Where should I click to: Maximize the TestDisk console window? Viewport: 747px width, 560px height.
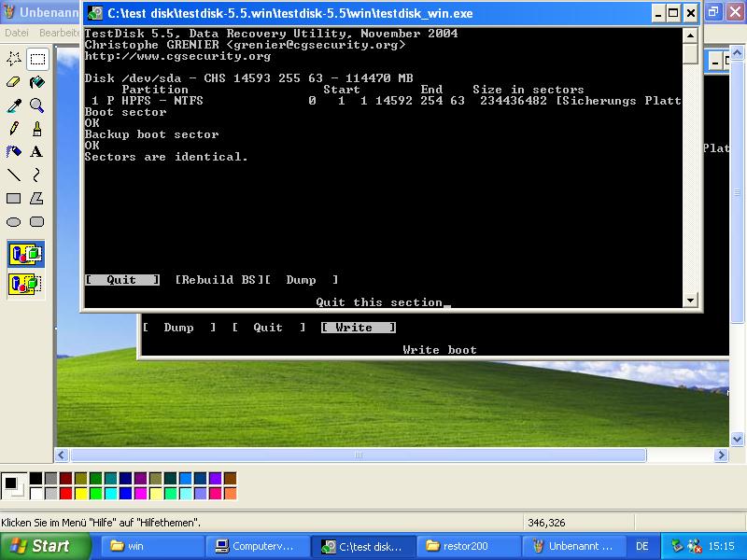673,13
